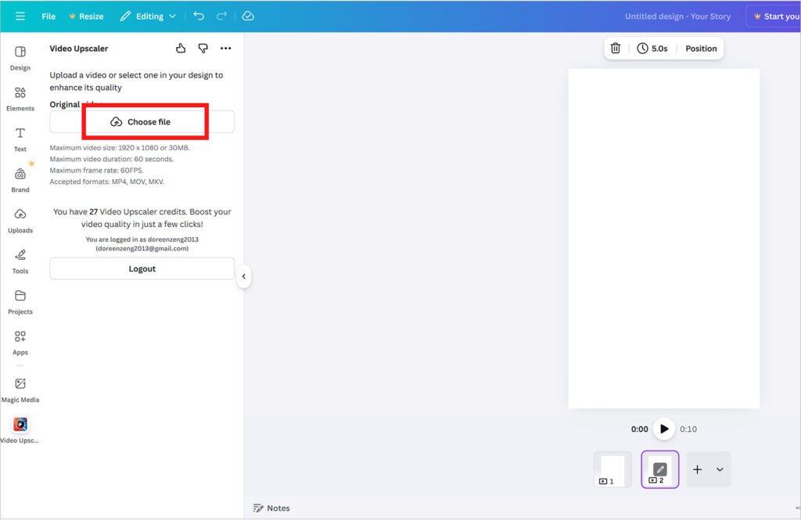Open the Uploads tab in sidebar
801x532 pixels.
pyautogui.click(x=20, y=221)
